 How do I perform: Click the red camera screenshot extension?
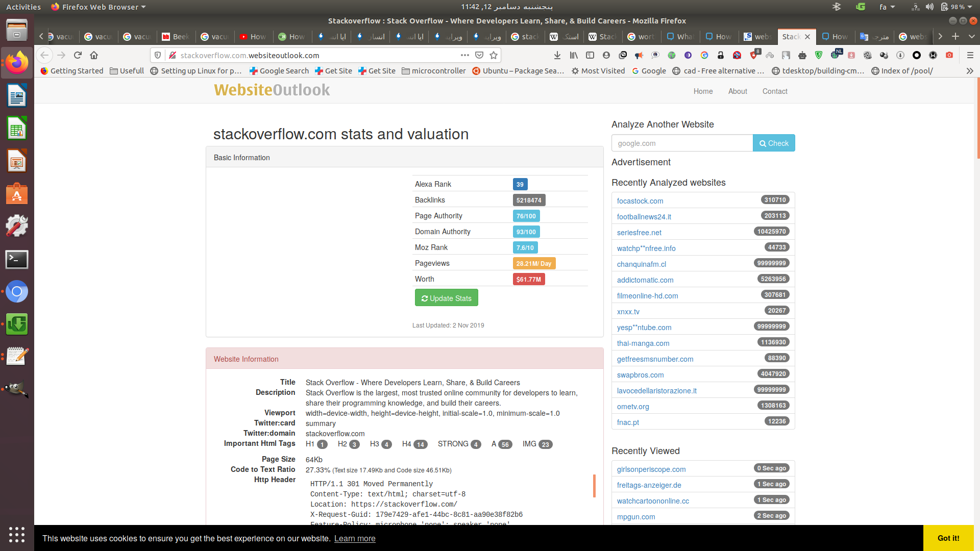[949, 55]
